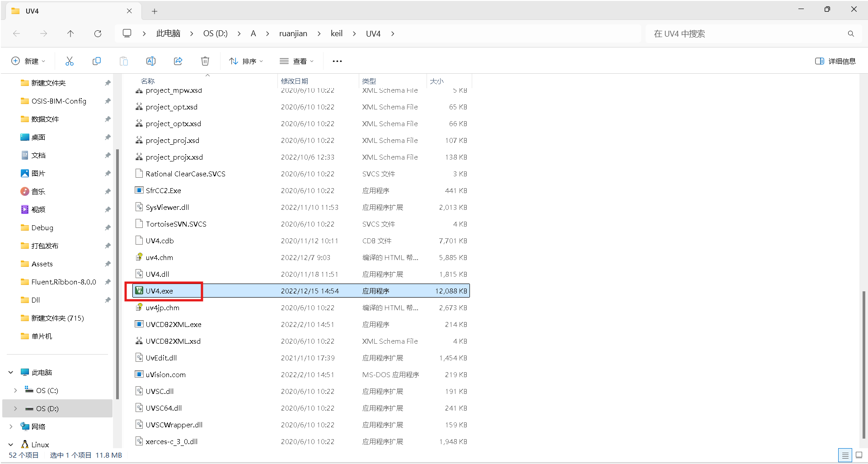Screen dimensions: 868x464
Task: Go up one folder level
Action: tap(70, 33)
